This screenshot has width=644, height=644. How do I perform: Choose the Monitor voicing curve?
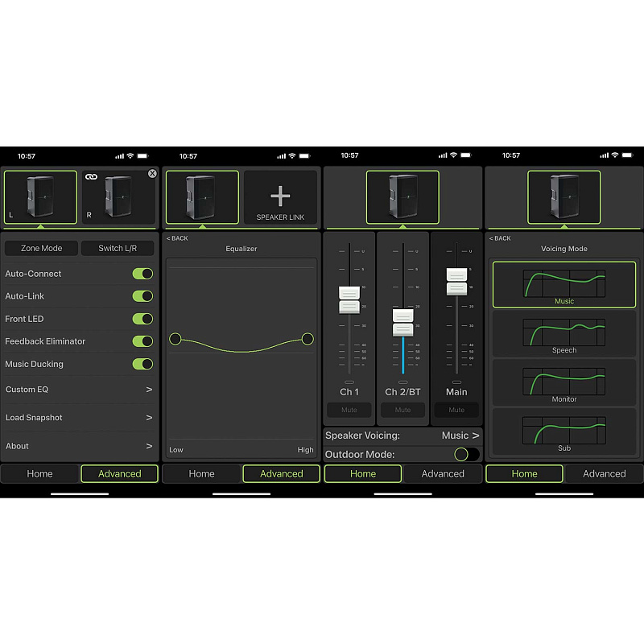[563, 382]
